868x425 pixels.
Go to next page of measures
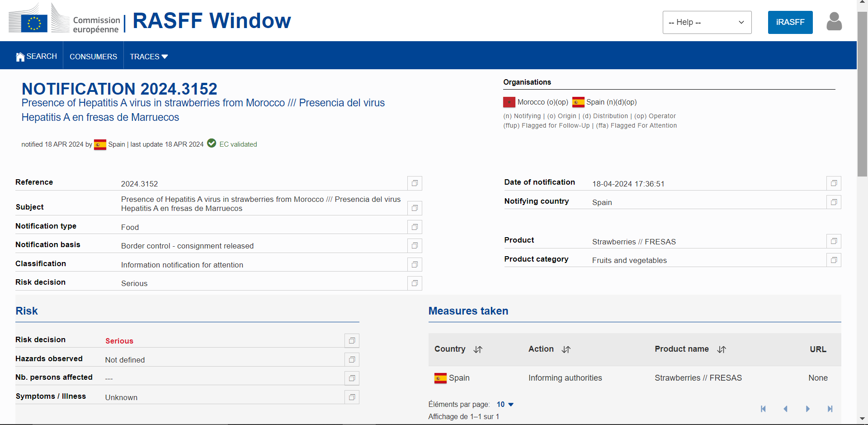coord(807,409)
